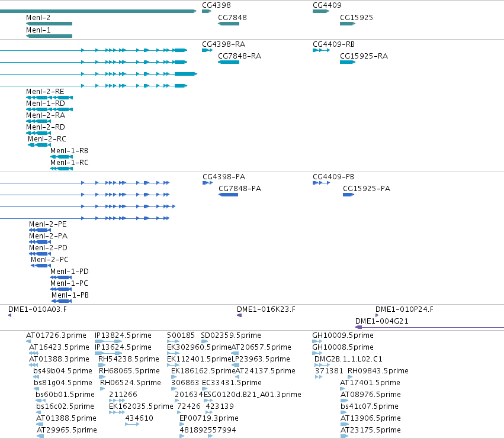
Task: Click the CG15925 gene label
Action: tap(357, 18)
